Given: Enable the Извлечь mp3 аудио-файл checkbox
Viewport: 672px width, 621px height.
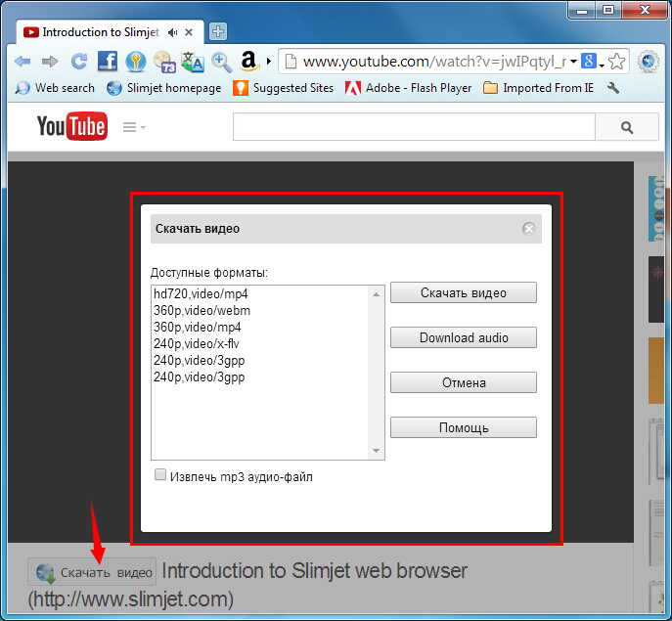Looking at the screenshot, I should (x=160, y=475).
